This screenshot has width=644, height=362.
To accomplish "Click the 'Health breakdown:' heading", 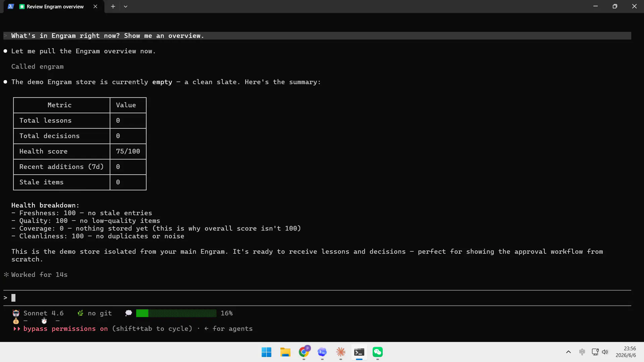I will tap(45, 205).
